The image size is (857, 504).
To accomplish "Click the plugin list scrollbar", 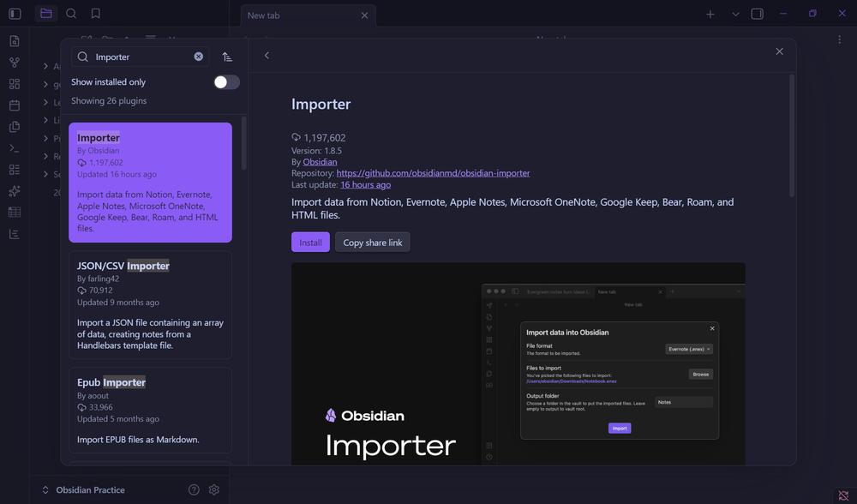I will pyautogui.click(x=243, y=143).
